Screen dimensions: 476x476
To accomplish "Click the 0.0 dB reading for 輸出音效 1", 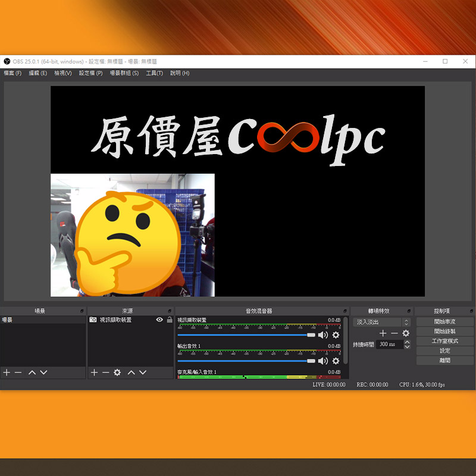I will pos(334,346).
